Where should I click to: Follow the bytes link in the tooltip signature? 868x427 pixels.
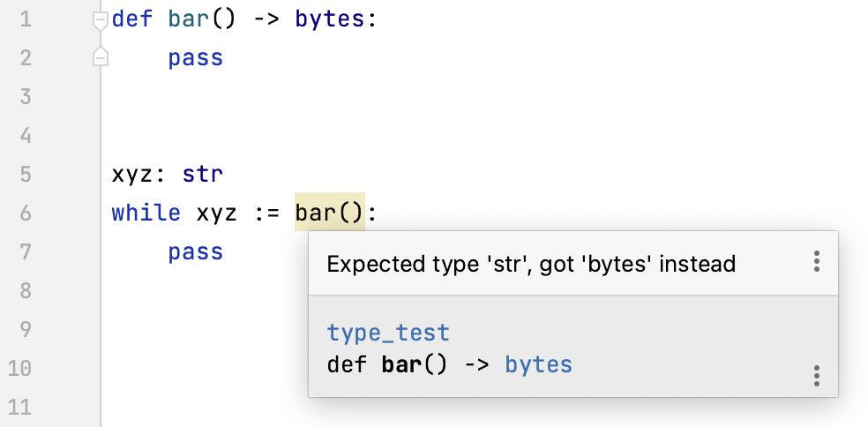coord(538,364)
